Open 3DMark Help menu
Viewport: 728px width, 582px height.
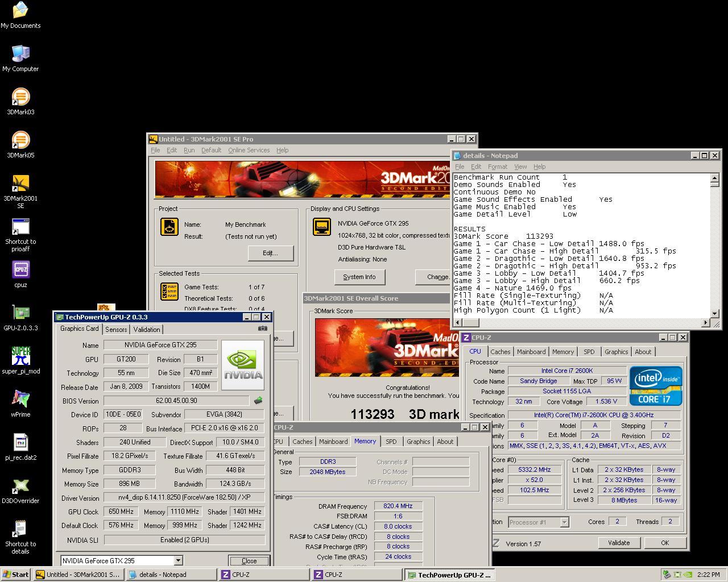(x=282, y=150)
